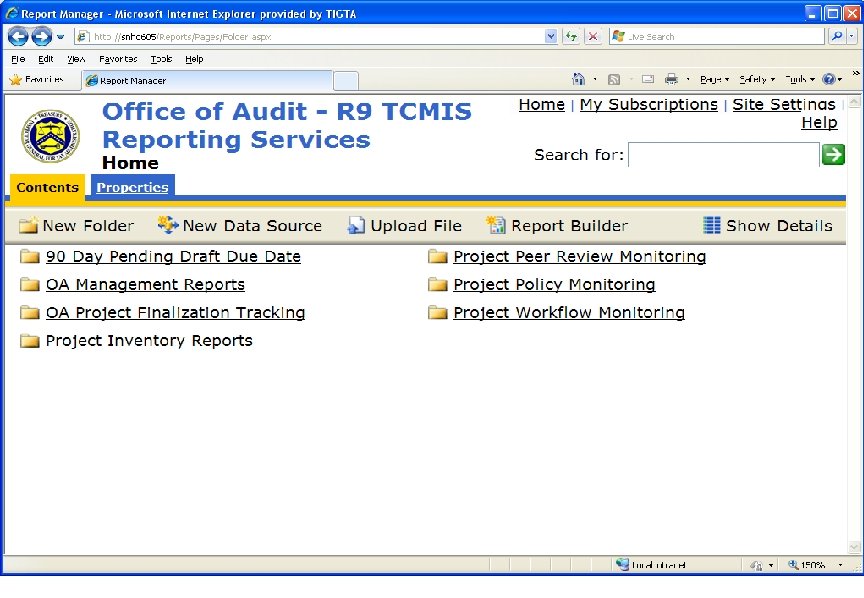Refresh the page with the refresh icon

571,37
